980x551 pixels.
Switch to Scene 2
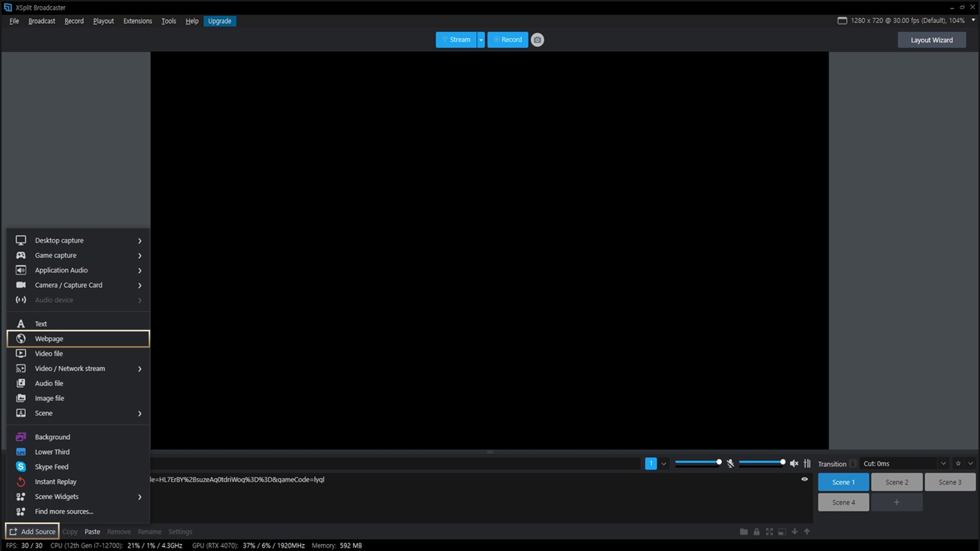pos(897,482)
